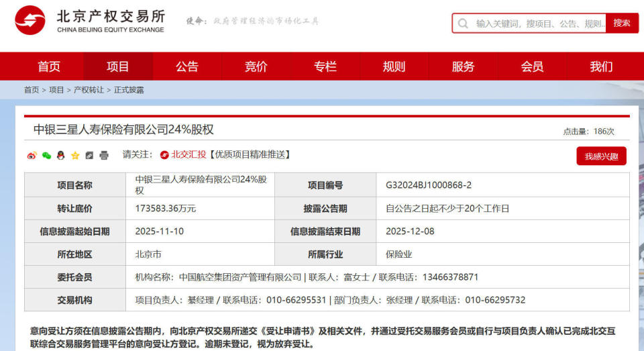
Task: Go to 项目 in the breadcrumb
Action: click(56, 90)
